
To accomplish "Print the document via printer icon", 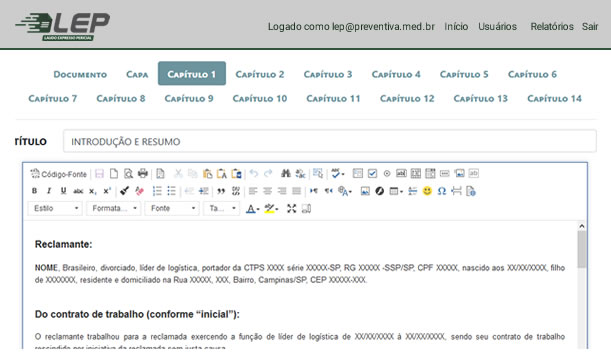I will (143, 173).
